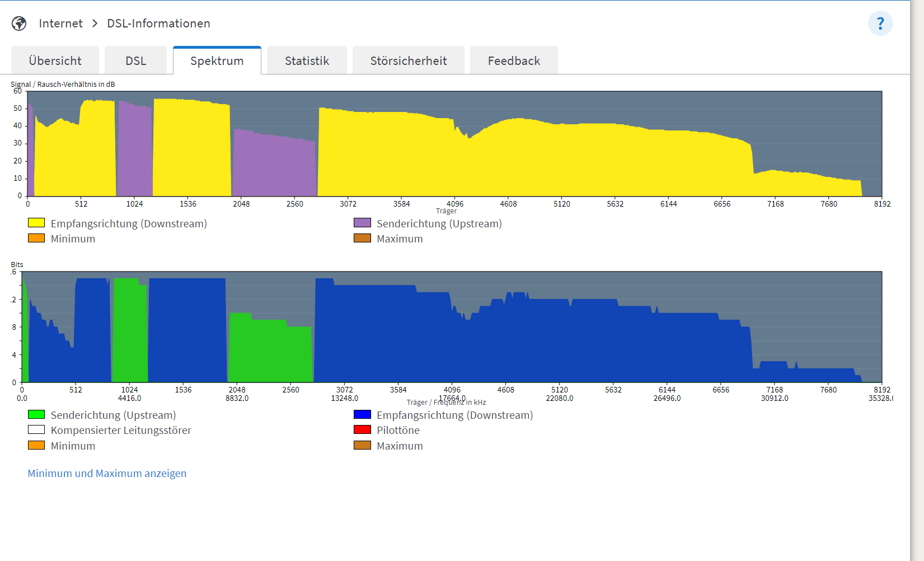Click the 13248.0 frequency value
The height and width of the screenshot is (561, 924).
[344, 399]
